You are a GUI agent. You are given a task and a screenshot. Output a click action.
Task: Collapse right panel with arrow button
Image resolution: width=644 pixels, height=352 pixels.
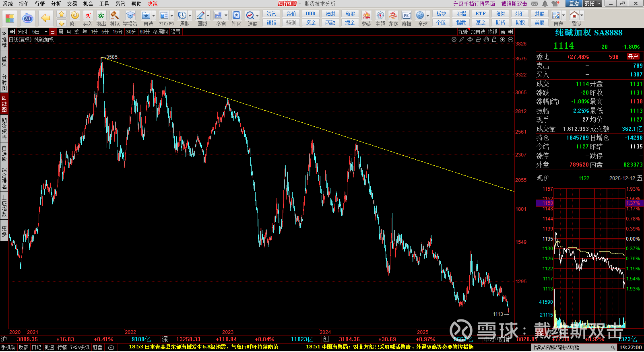[511, 32]
